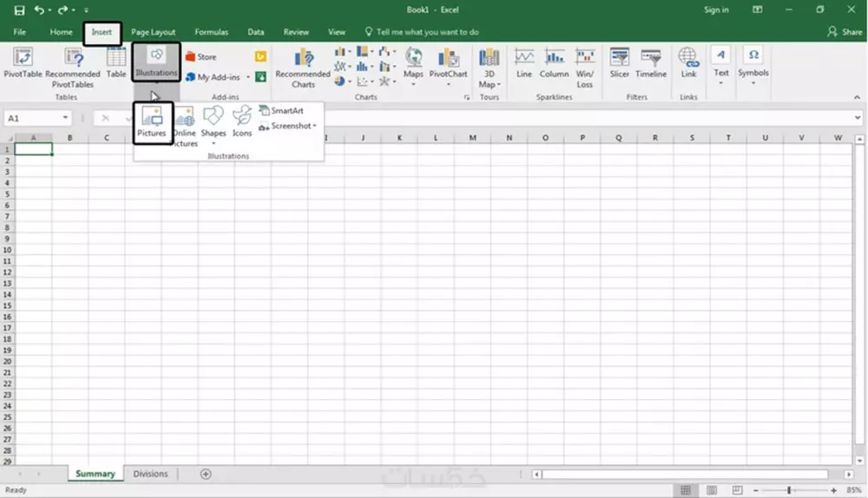The height and width of the screenshot is (498, 868).
Task: Insert a Win/Loss sparkline
Action: (x=584, y=68)
